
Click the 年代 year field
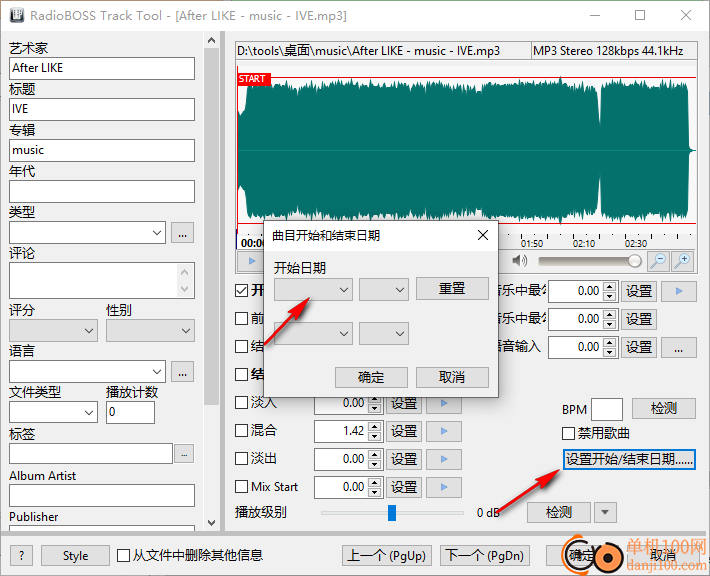click(102, 192)
